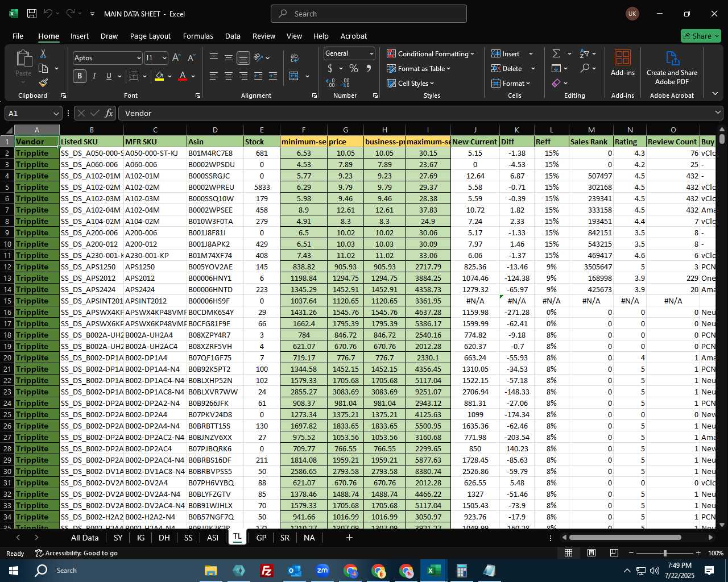Toggle Bold formatting
This screenshot has height=582, width=728.
(80, 76)
